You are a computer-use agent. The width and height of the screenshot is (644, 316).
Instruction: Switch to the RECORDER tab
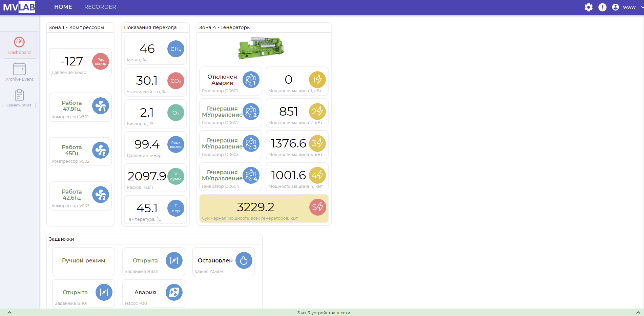pyautogui.click(x=100, y=7)
